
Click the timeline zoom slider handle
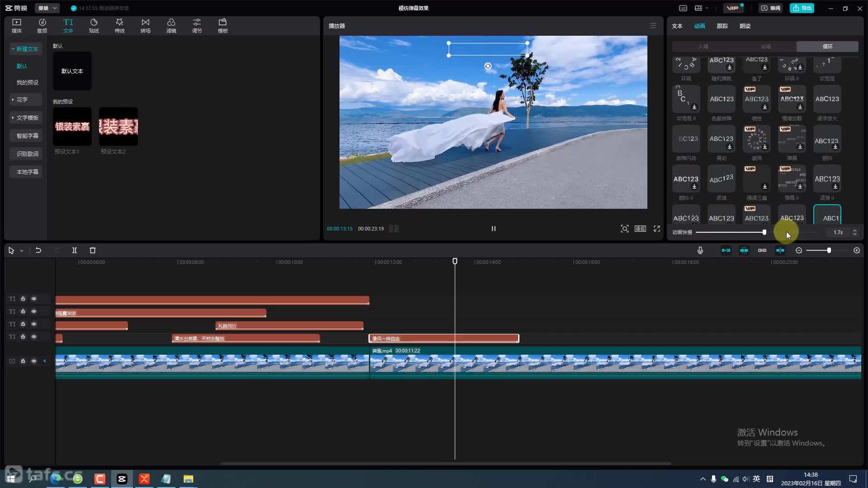[x=829, y=250]
